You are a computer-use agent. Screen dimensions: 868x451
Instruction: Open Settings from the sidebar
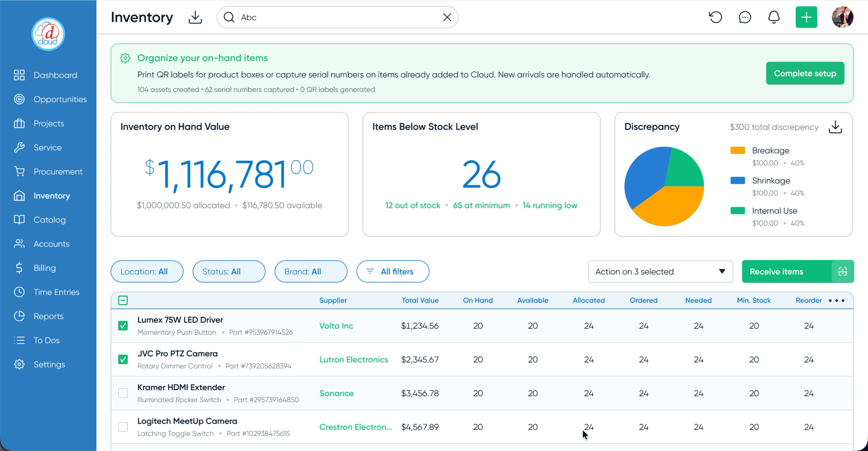tap(49, 364)
